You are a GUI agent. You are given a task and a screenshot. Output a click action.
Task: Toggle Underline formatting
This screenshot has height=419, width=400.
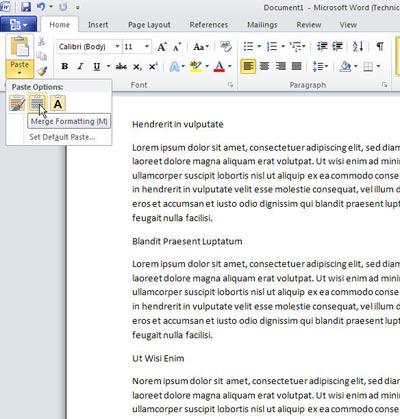pos(97,66)
